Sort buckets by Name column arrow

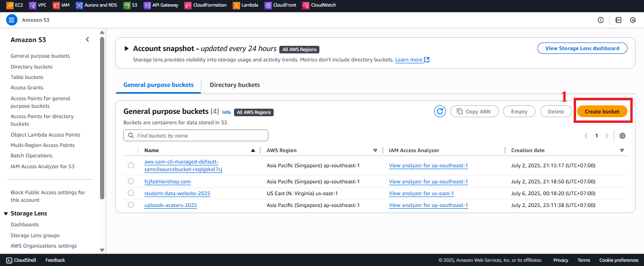click(253, 150)
